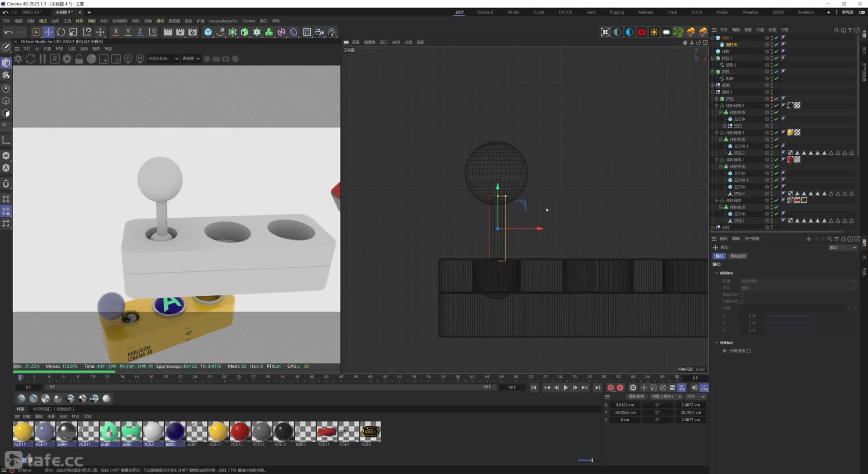Collapse the 挤压.1 tree node
The height and width of the screenshot is (474, 868).
[713, 58]
